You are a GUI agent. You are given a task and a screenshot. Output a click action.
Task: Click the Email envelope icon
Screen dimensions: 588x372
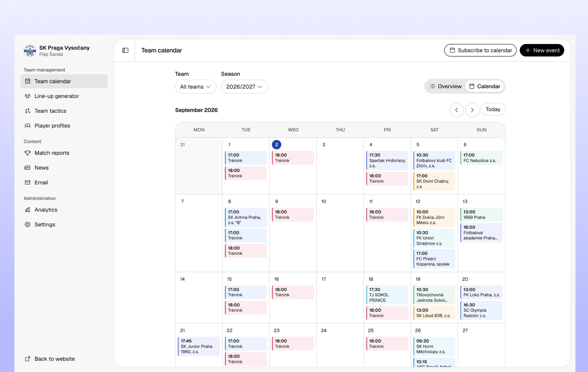point(27,182)
